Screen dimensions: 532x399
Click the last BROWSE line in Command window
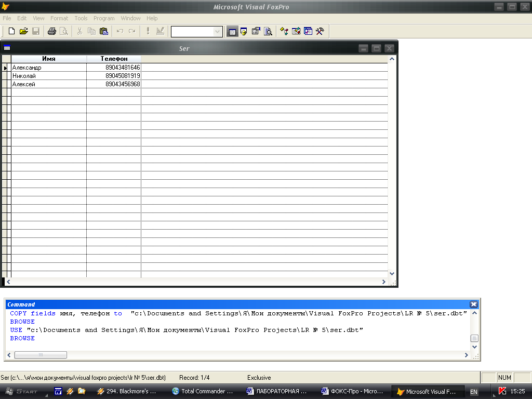pos(22,338)
